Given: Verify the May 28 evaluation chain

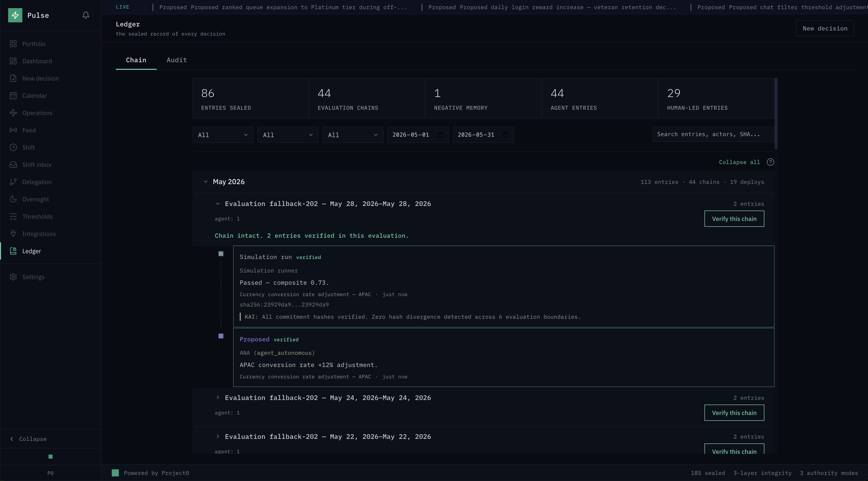Looking at the screenshot, I should coord(734,219).
